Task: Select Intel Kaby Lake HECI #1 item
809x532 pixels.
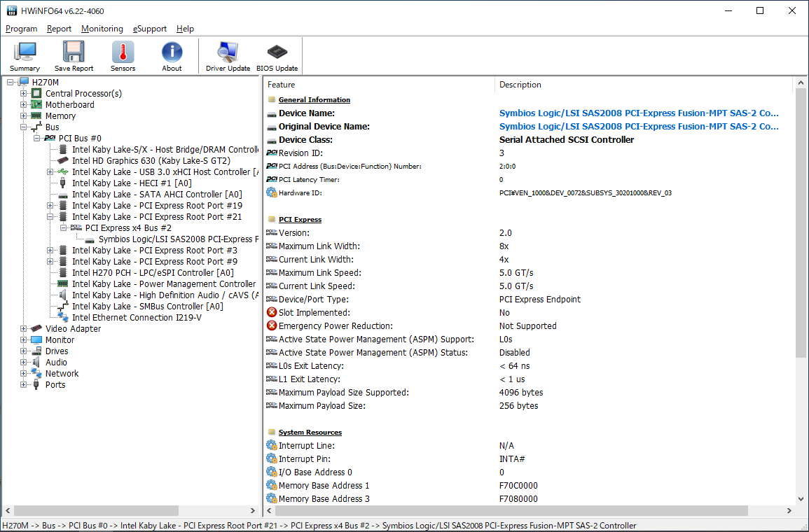Action: pos(132,183)
